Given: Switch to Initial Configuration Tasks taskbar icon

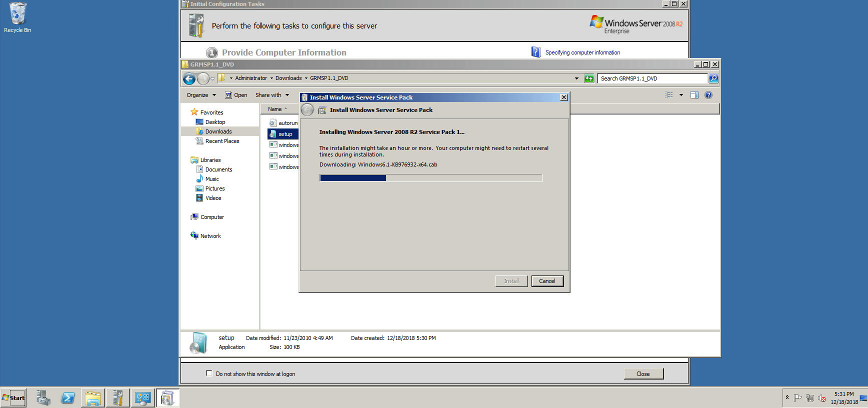Looking at the screenshot, I should [x=117, y=398].
